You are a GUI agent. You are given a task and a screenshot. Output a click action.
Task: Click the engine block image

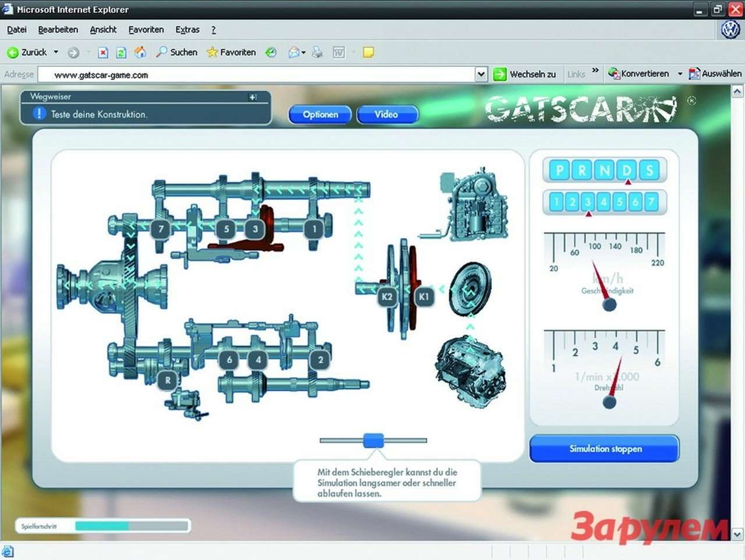click(469, 371)
